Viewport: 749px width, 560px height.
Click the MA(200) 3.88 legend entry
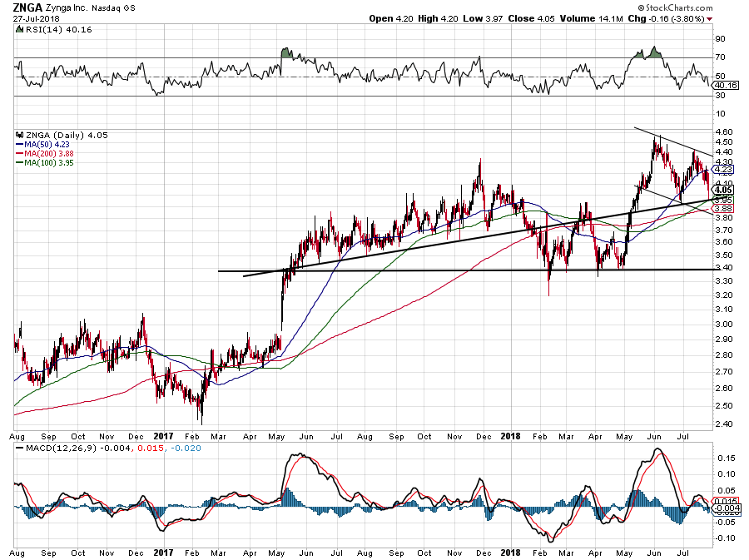pos(49,153)
